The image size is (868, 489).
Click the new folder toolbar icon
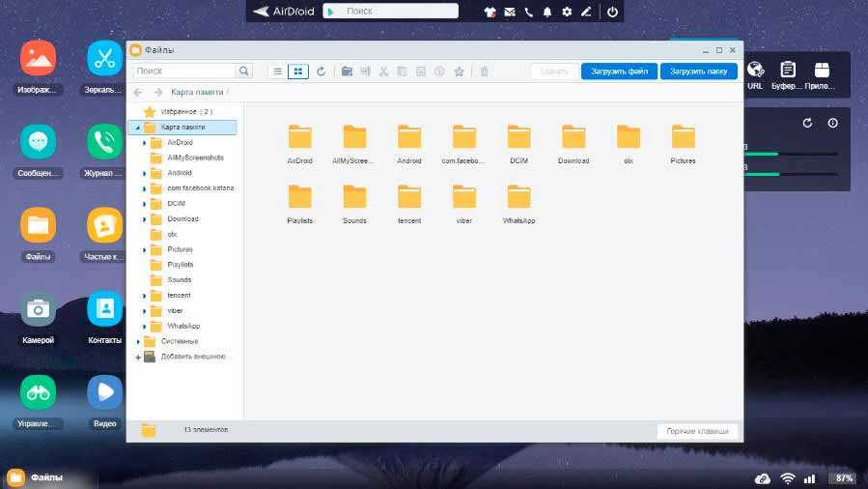(347, 72)
